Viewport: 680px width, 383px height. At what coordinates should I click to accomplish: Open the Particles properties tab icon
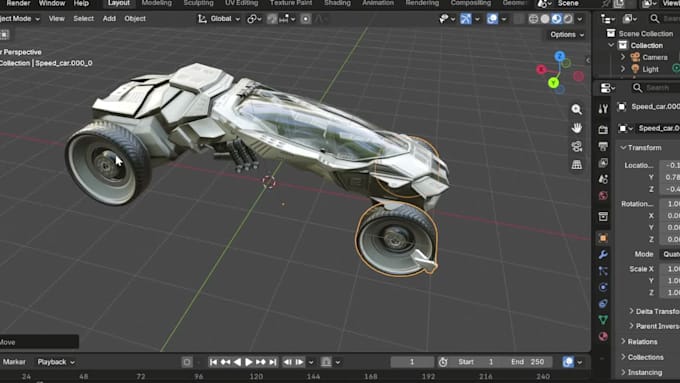[603, 271]
